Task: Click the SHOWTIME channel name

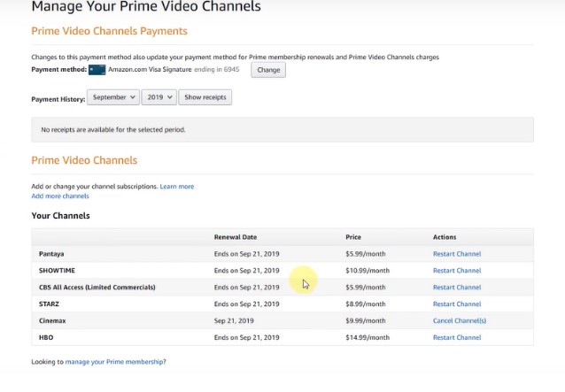Action: pyautogui.click(x=57, y=271)
